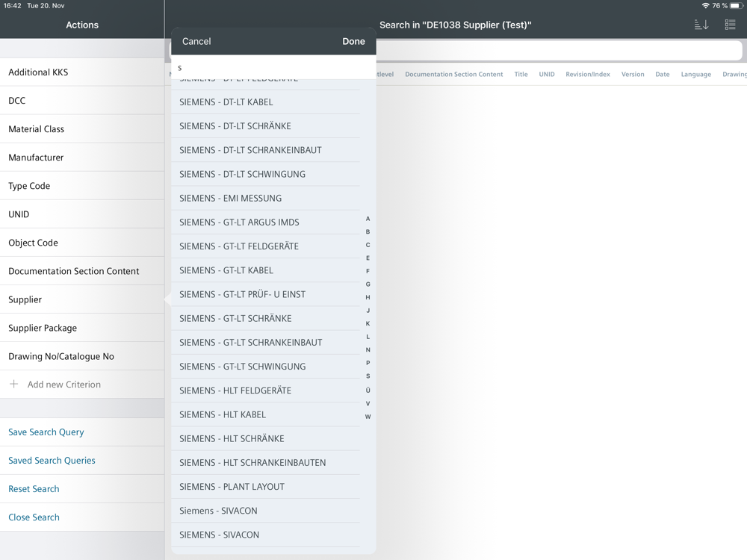Open Saved Search Queries
The height and width of the screenshot is (560, 747).
click(x=82, y=461)
